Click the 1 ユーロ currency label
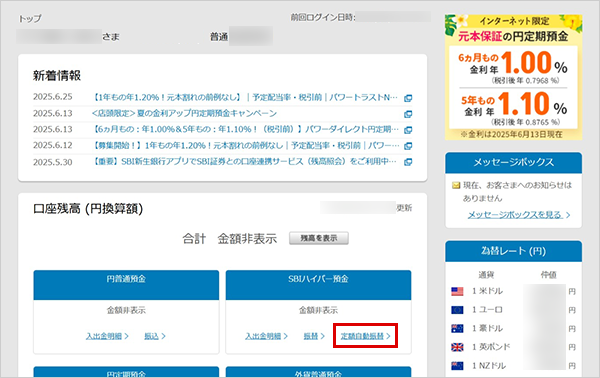This screenshot has width=600, height=378. (x=487, y=310)
